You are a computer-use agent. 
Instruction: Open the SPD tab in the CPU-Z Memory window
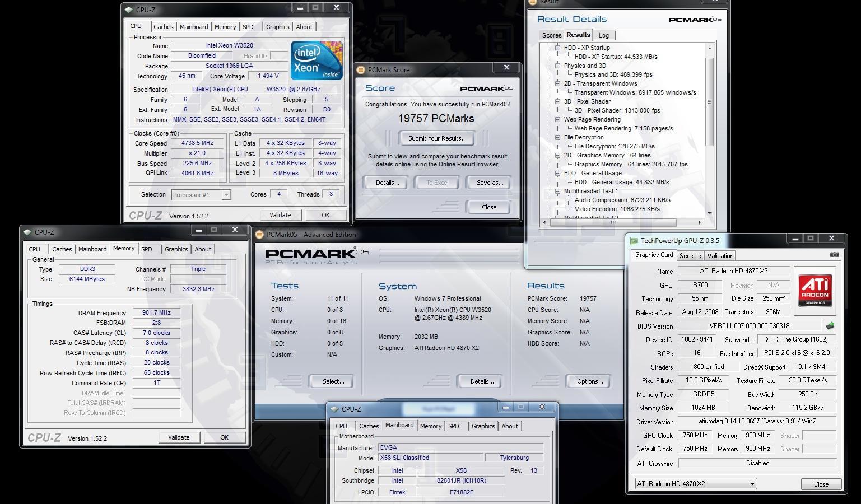point(147,249)
